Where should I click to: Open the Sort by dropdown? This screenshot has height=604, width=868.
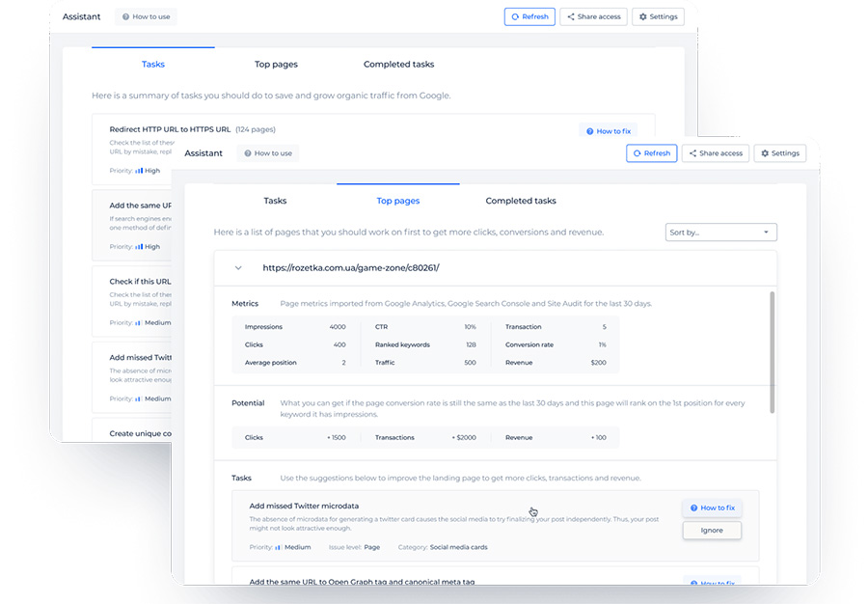(720, 233)
